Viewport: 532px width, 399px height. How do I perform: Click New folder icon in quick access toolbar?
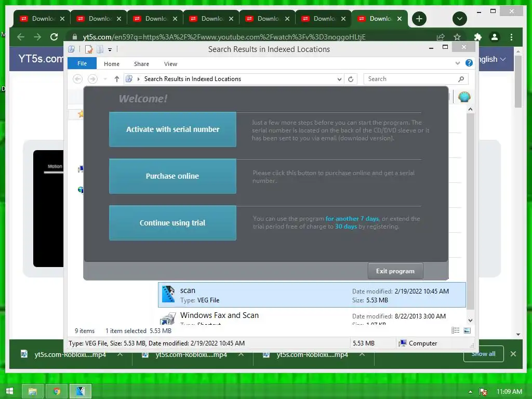click(x=100, y=49)
